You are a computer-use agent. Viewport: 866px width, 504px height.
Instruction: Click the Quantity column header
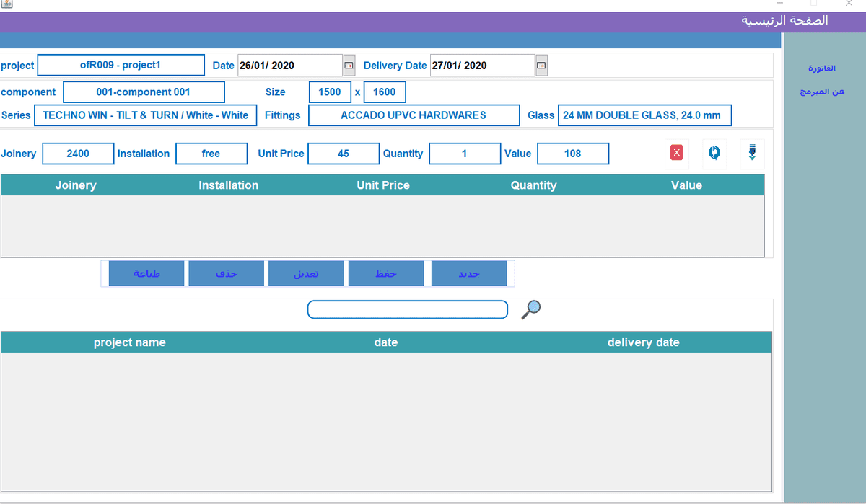534,185
